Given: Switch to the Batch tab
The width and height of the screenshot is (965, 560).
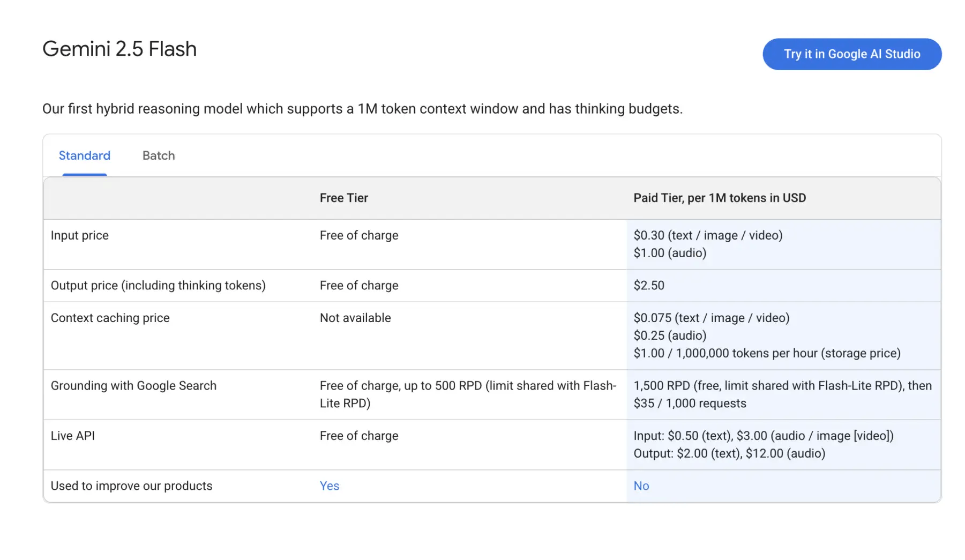Looking at the screenshot, I should 158,155.
